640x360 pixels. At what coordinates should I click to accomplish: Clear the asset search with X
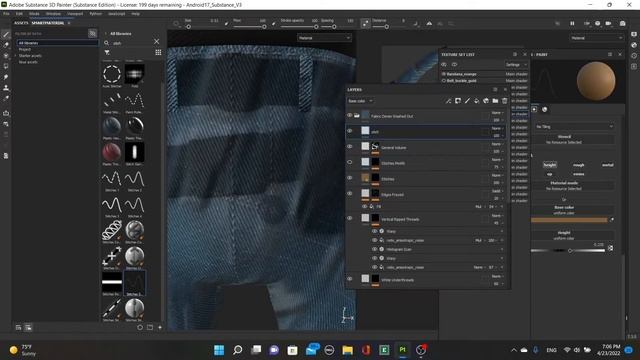point(157,42)
